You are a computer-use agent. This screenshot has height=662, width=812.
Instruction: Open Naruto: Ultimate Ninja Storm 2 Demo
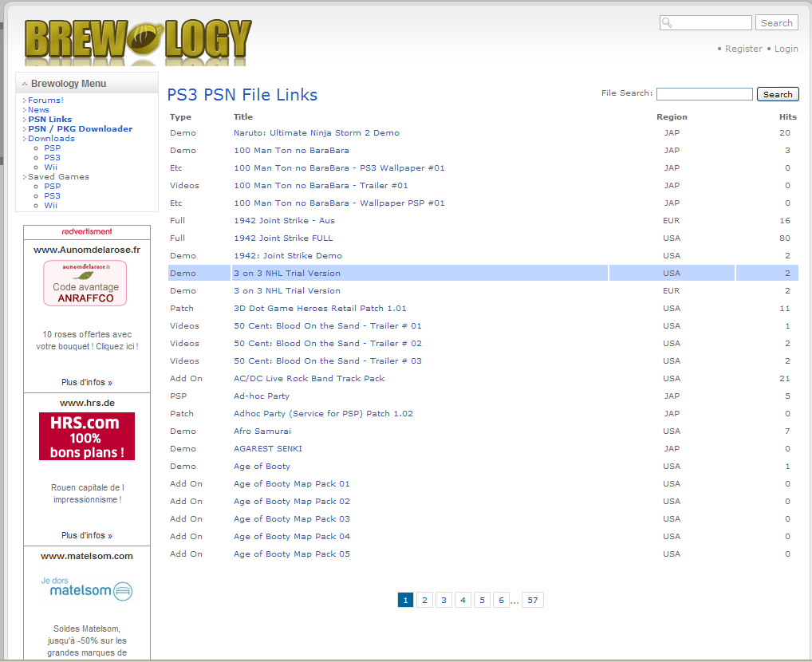(x=317, y=133)
